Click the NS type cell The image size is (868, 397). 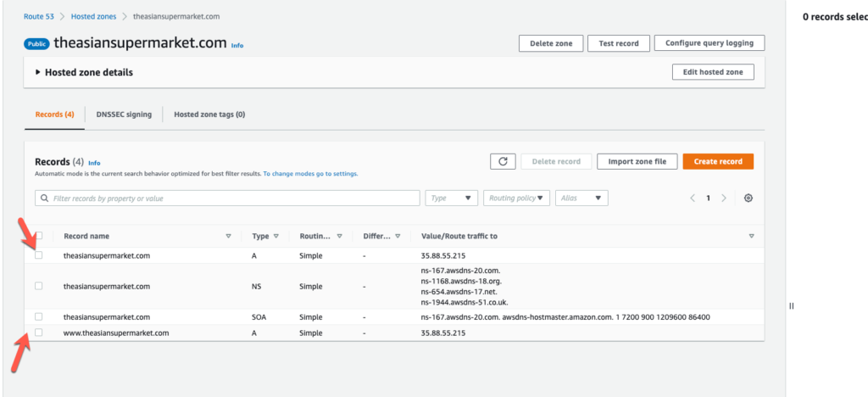257,286
